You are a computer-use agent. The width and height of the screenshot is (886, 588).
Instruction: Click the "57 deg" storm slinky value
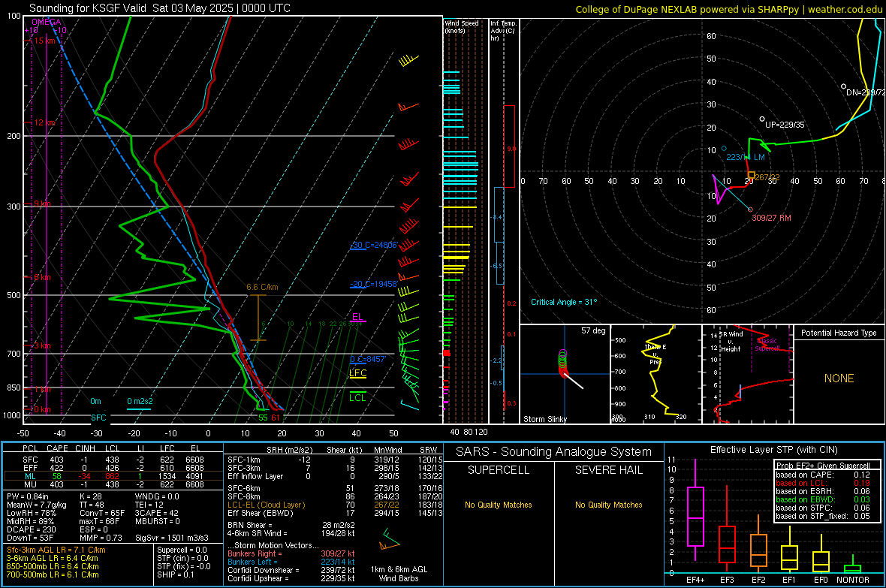pos(593,330)
